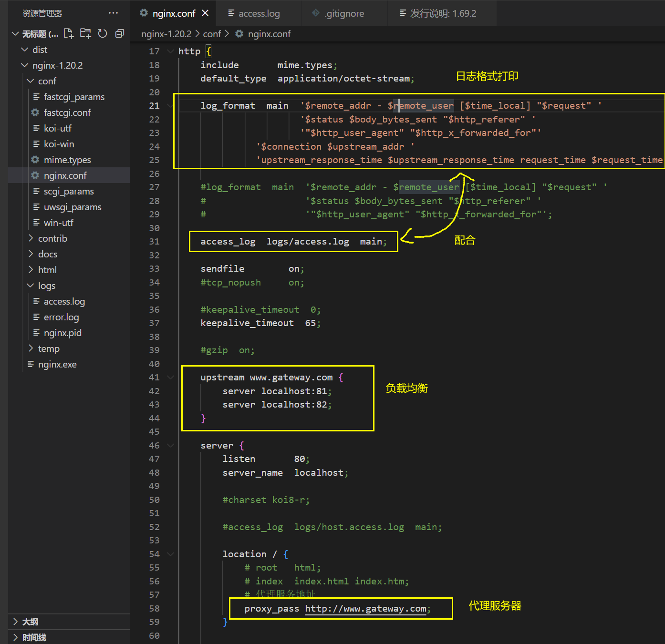Screen dimensions: 665x644
Task: Collapse the untitled workspace root
Action: (15, 34)
